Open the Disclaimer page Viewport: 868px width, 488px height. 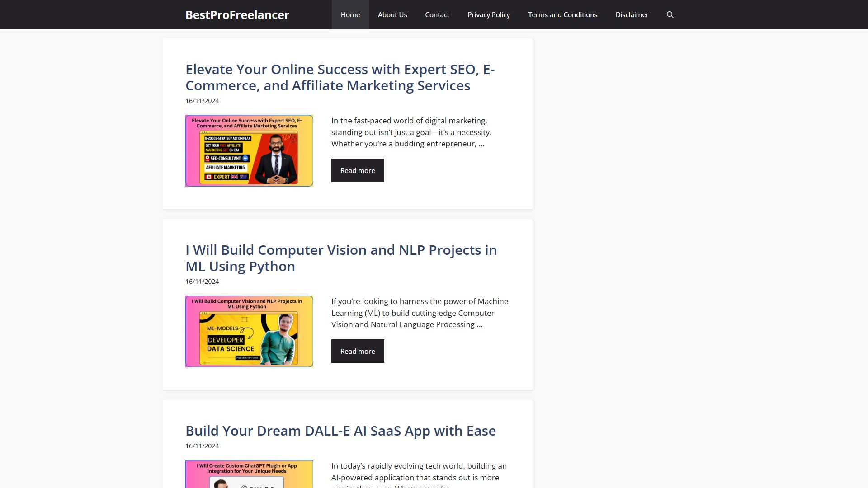632,15
